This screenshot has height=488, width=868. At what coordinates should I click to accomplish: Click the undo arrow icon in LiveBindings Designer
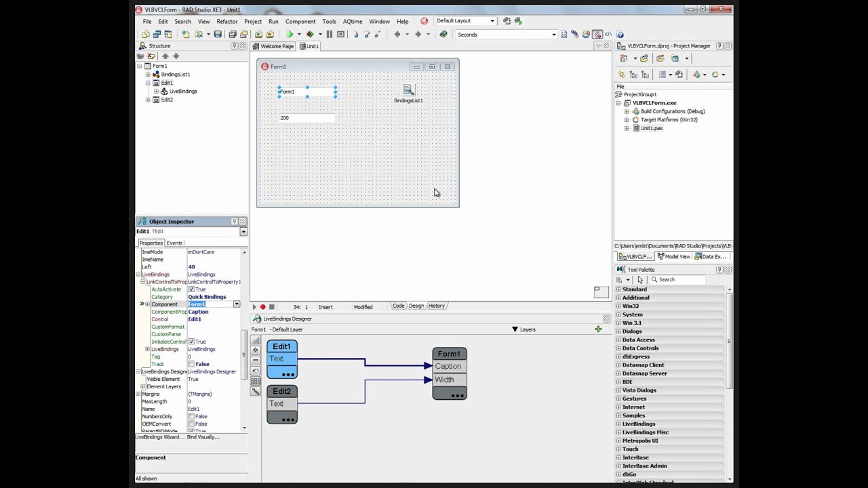[x=256, y=371]
